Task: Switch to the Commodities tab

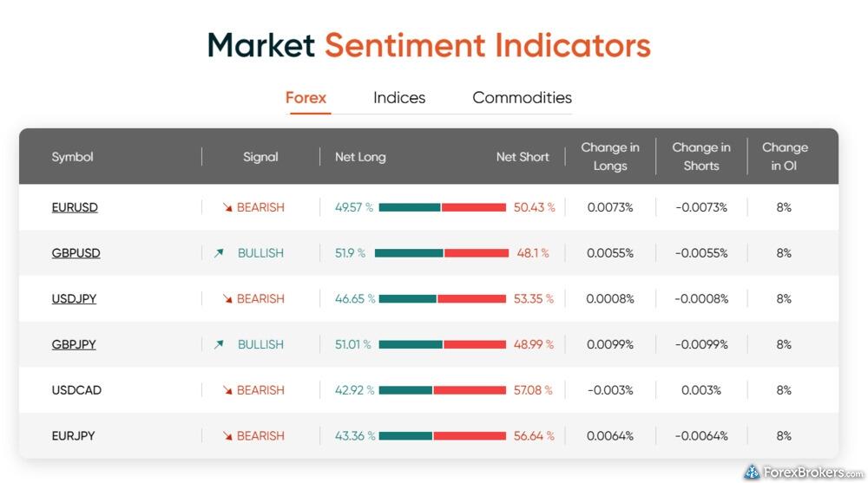Action: tap(522, 98)
